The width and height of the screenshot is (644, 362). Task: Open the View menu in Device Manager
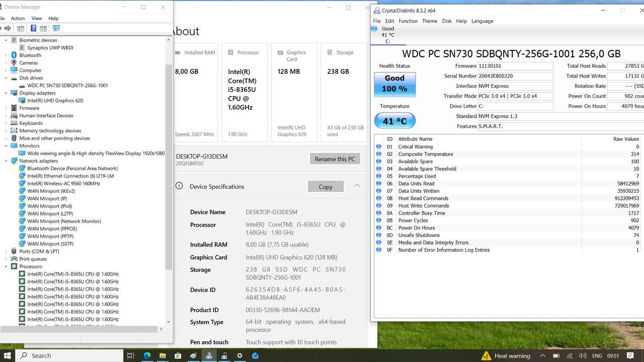coord(37,18)
